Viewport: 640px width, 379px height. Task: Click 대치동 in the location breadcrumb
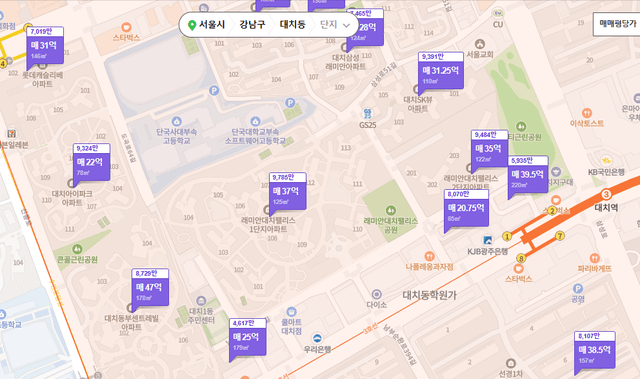pos(292,25)
